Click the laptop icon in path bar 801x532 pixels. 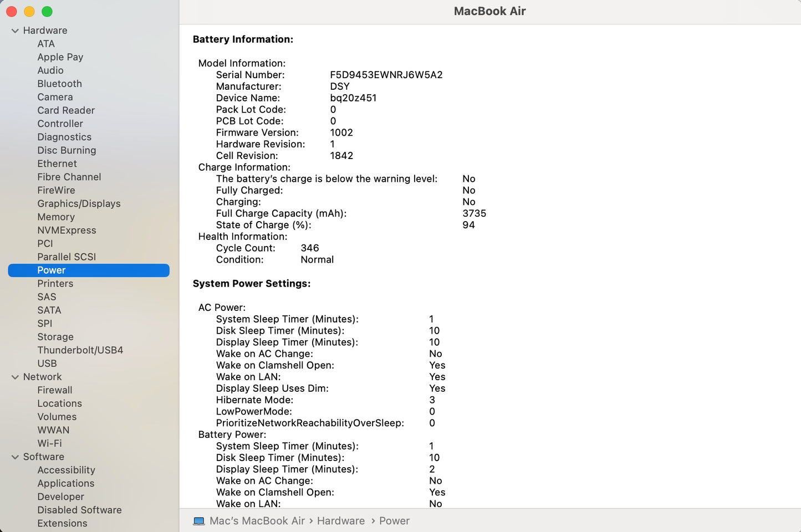coord(198,521)
